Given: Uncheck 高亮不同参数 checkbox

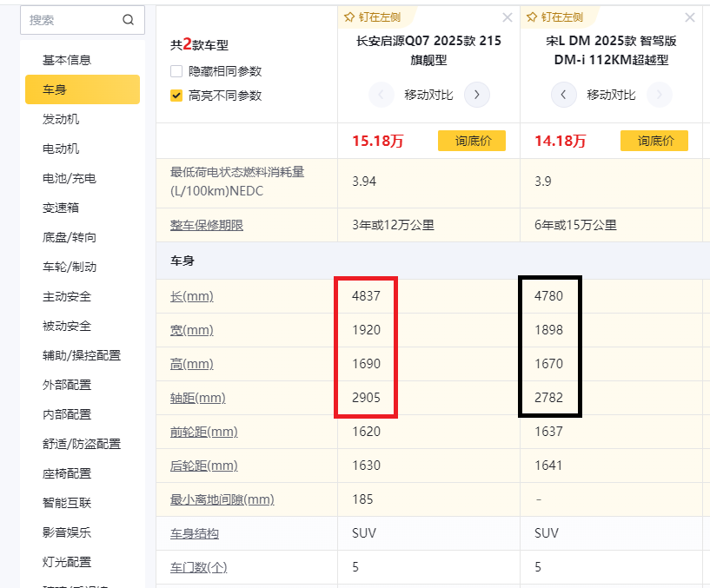Looking at the screenshot, I should point(176,96).
